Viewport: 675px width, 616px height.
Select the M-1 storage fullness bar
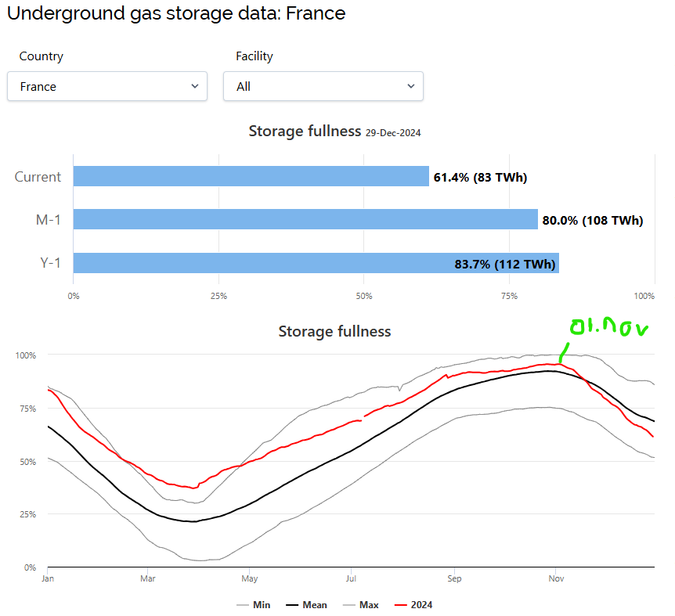pos(305,219)
